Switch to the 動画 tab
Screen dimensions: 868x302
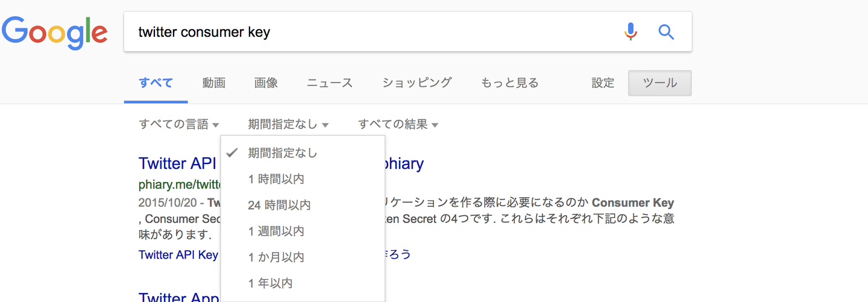214,83
